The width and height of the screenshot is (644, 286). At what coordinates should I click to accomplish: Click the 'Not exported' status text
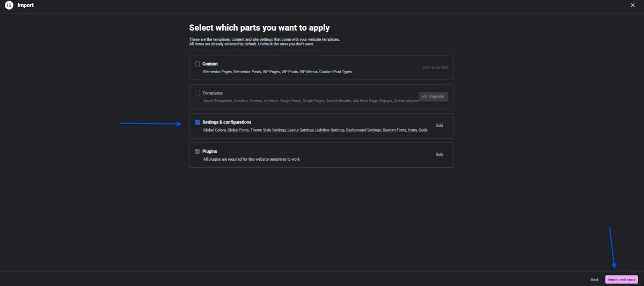(435, 68)
